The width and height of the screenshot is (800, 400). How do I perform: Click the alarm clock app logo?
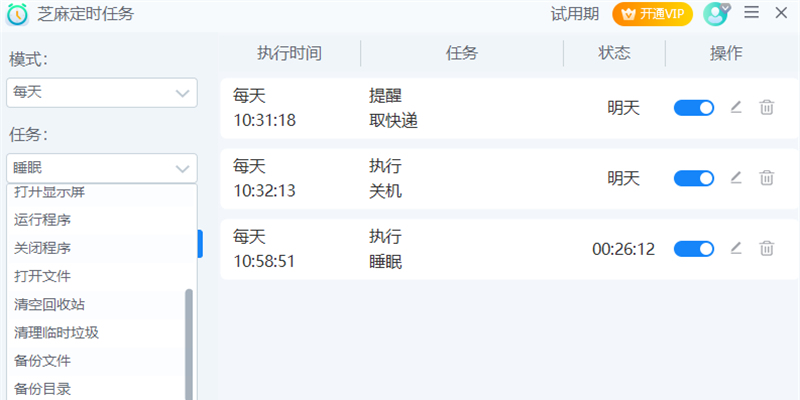point(17,14)
